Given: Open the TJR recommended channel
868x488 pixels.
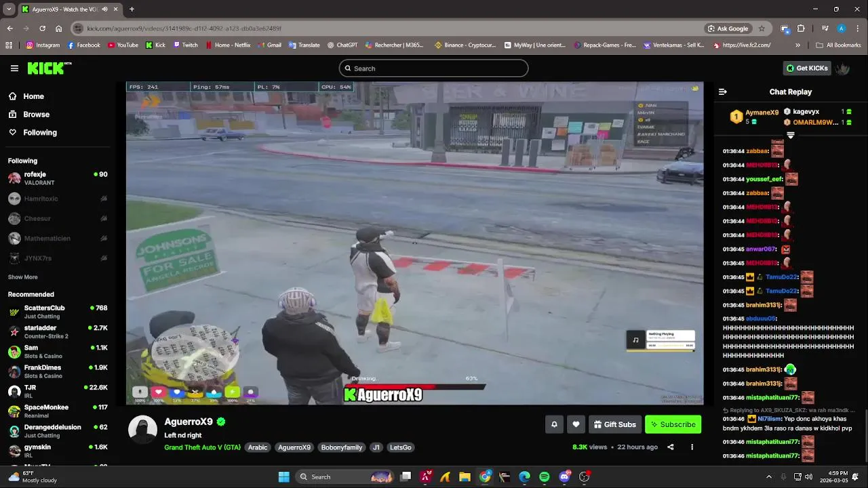Looking at the screenshot, I should point(58,391).
